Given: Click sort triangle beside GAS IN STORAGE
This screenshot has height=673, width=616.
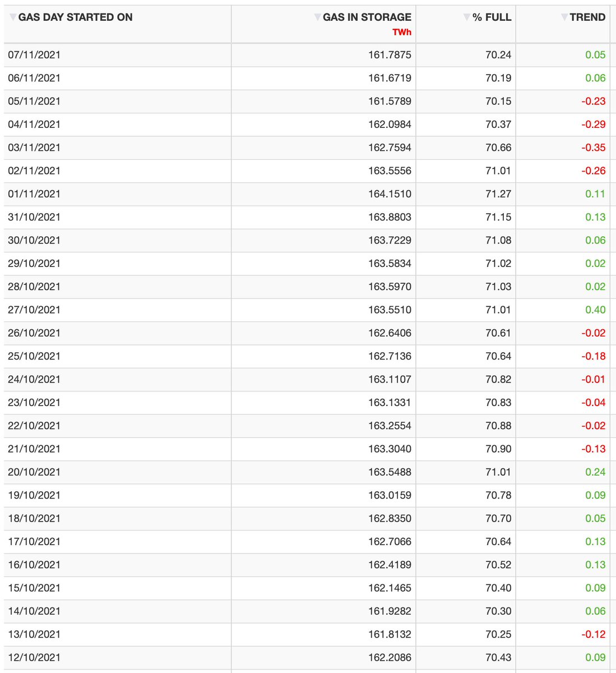Looking at the screenshot, I should [x=318, y=17].
